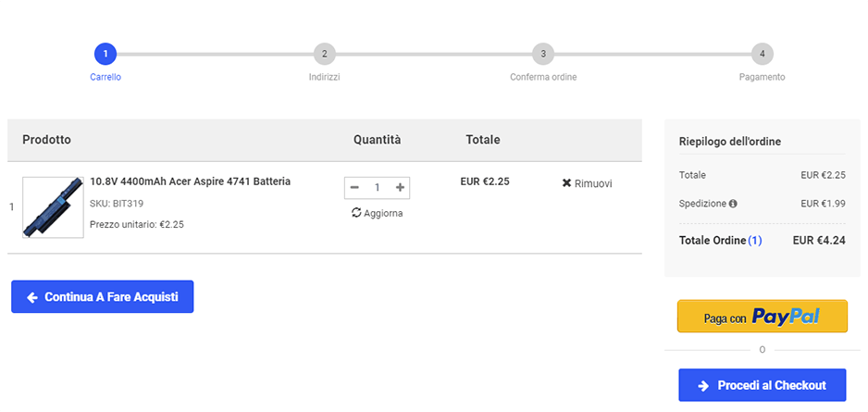The height and width of the screenshot is (412, 868).
Task: Click the item count next to Totale Ordine
Action: (x=755, y=241)
